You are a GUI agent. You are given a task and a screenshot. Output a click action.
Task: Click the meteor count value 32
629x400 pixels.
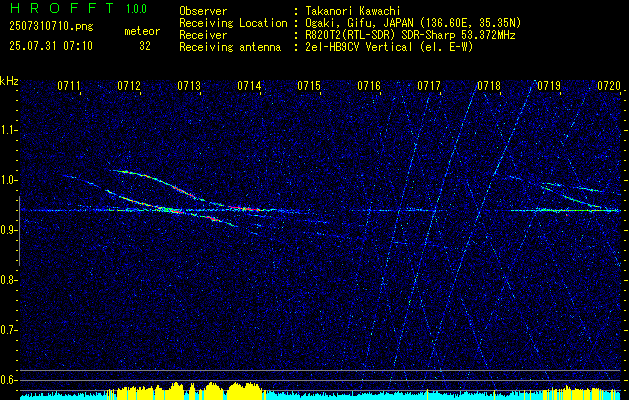point(145,46)
